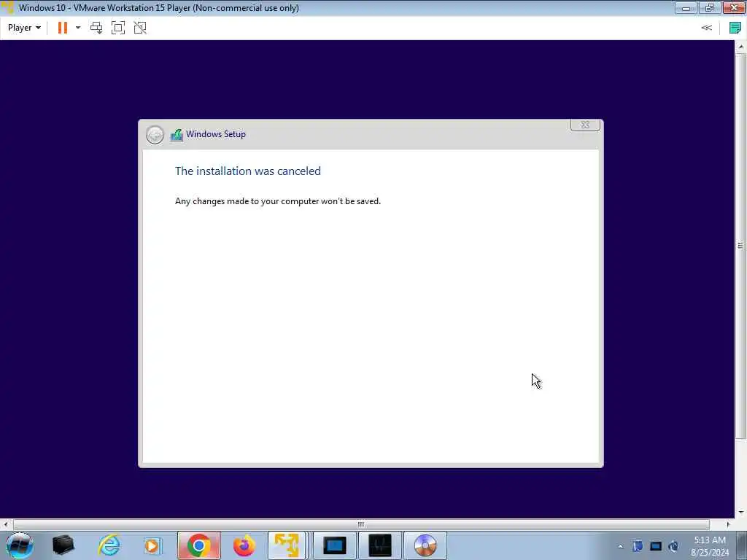Open the black monitor graph taskbar icon
747x560 pixels.
(x=379, y=545)
